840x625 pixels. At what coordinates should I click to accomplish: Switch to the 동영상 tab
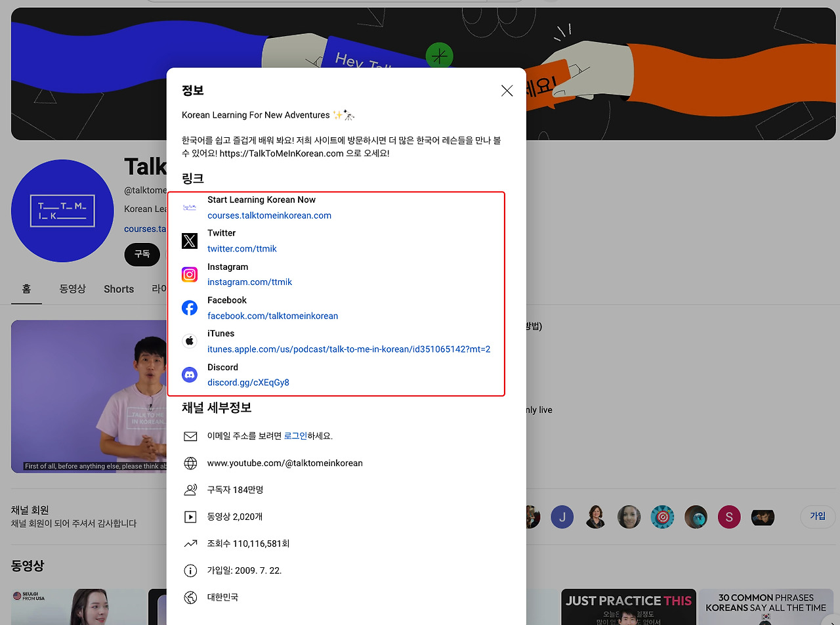click(72, 289)
